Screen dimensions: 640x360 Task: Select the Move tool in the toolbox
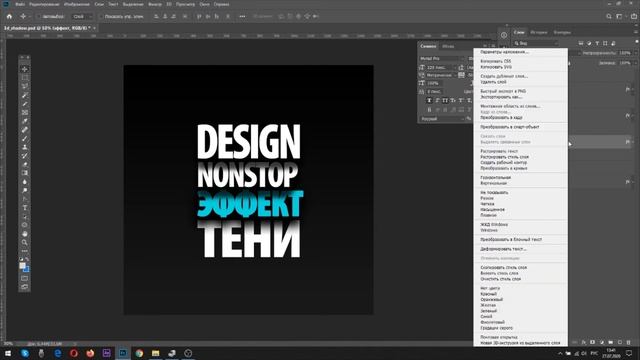coord(24,69)
